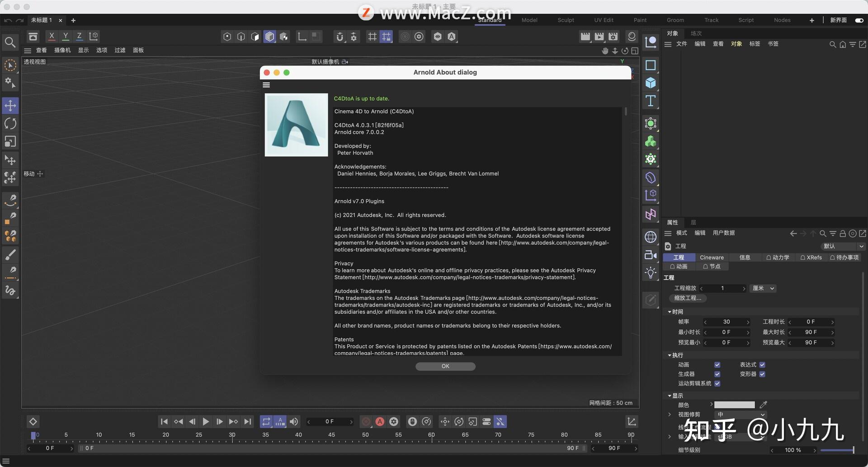This screenshot has height=467, width=868.
Task: Toggle the 动画 execution checkbox
Action: [x=717, y=364]
